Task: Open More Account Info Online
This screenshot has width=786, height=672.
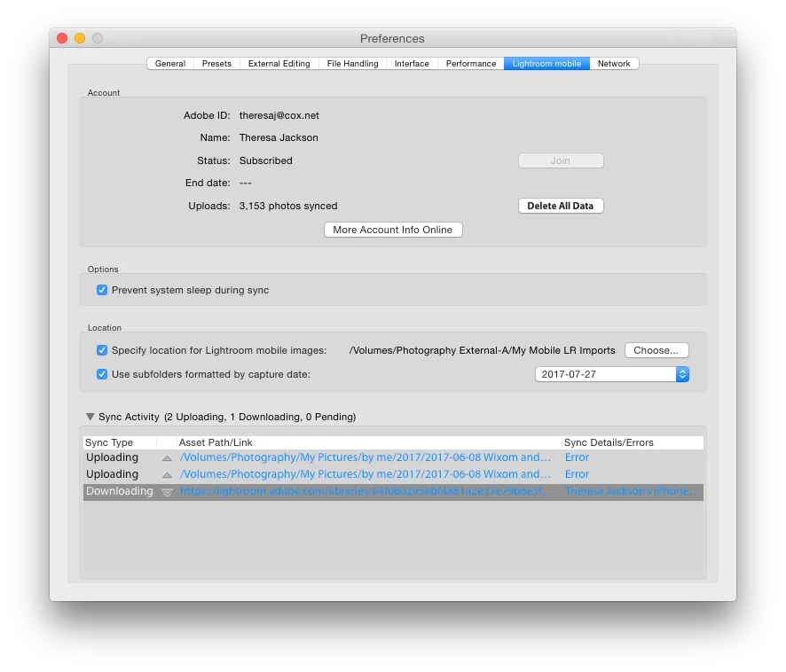Action: 392,230
